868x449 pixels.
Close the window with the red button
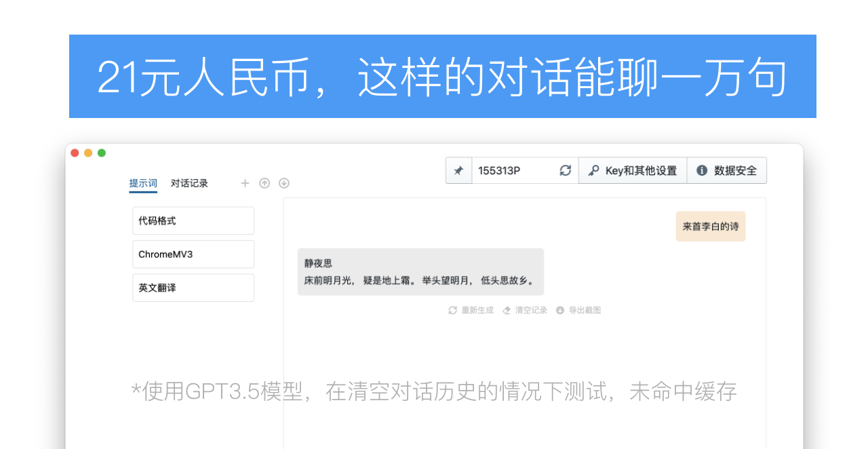75,153
